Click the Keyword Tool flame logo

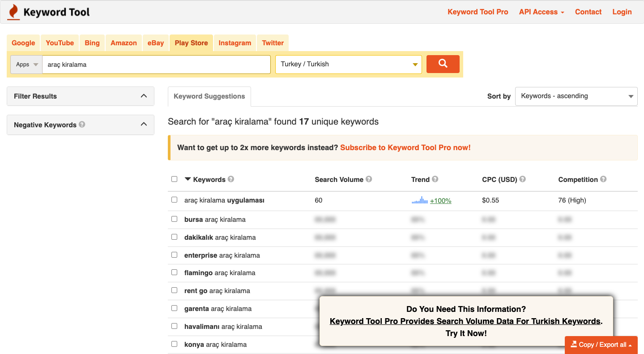14,12
